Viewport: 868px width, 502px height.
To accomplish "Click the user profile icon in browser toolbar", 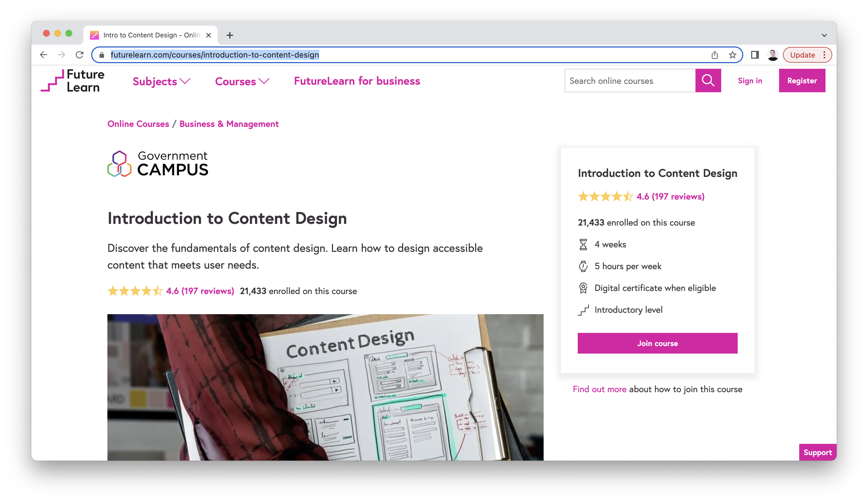I will tap(773, 55).
